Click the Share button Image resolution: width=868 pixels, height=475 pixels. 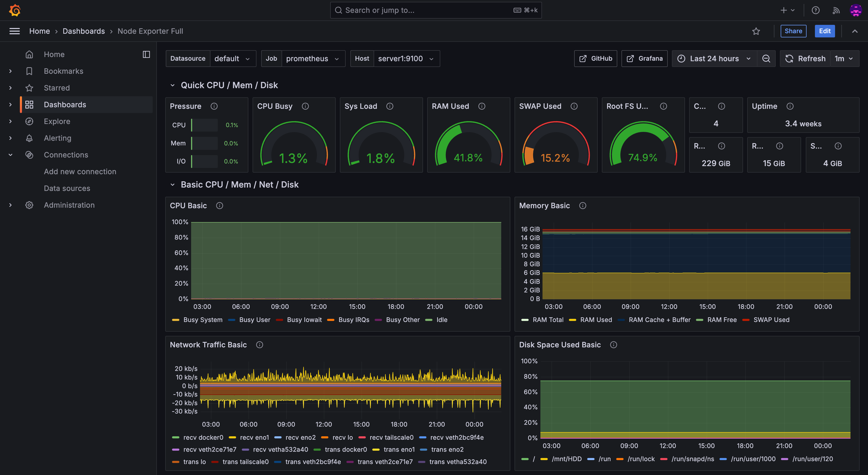click(793, 31)
